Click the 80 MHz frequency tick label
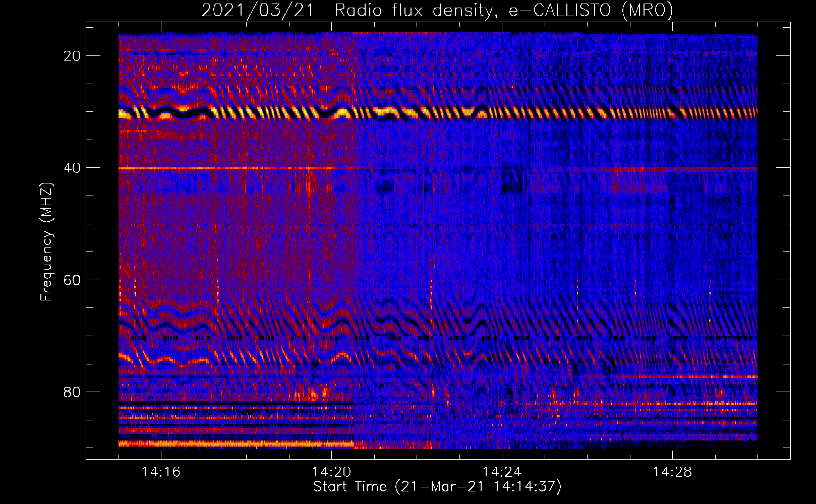 point(72,392)
